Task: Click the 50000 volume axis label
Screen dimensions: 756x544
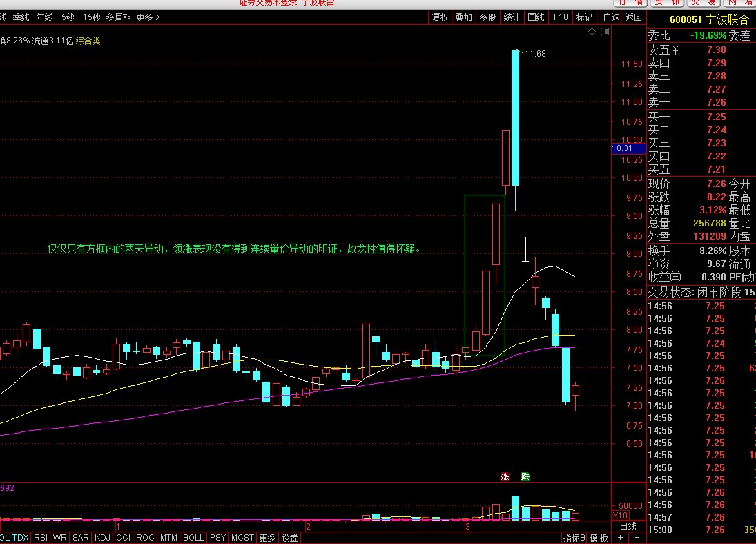Action: [630, 506]
